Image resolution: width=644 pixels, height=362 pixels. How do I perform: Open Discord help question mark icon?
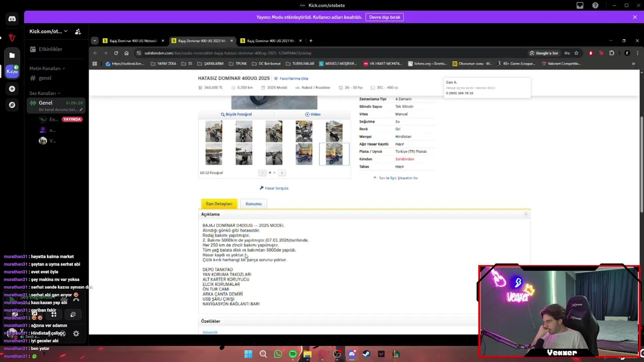[x=596, y=6]
